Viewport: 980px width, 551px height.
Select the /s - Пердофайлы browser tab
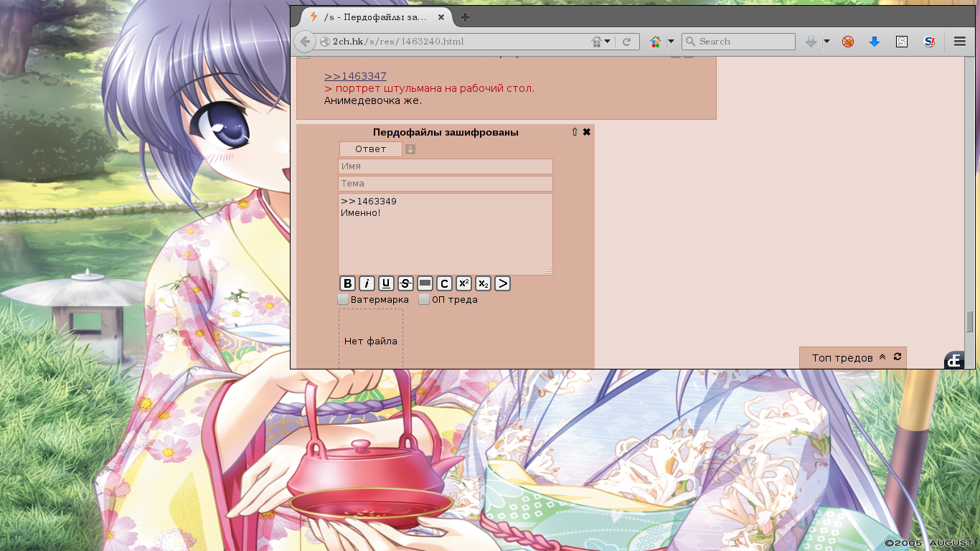point(376,17)
